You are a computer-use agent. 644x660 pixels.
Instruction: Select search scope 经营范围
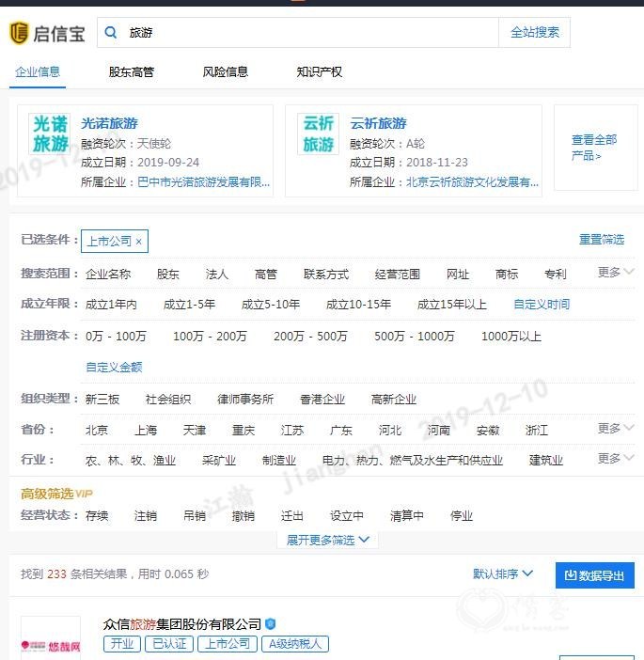point(398,274)
